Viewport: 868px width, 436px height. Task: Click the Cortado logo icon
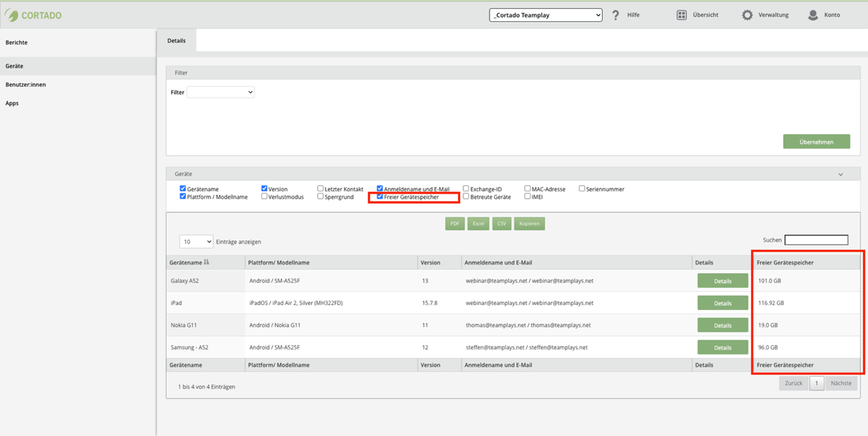coord(11,15)
